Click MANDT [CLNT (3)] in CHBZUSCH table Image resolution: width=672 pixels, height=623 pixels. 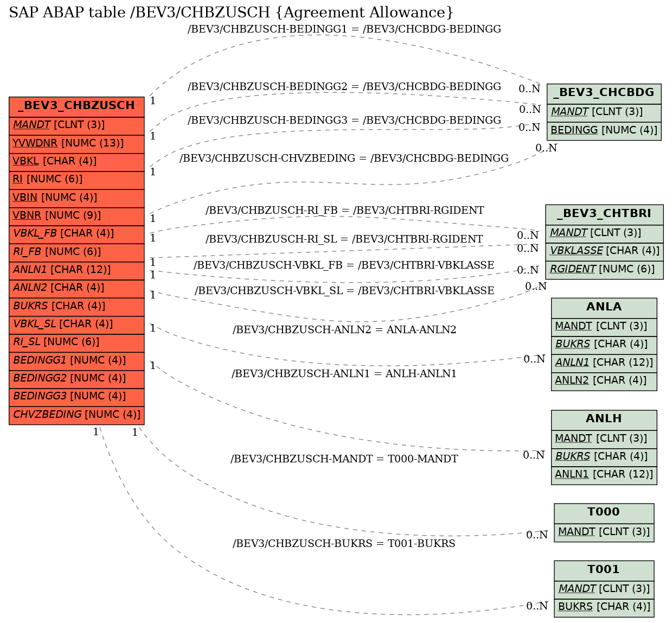[76, 125]
